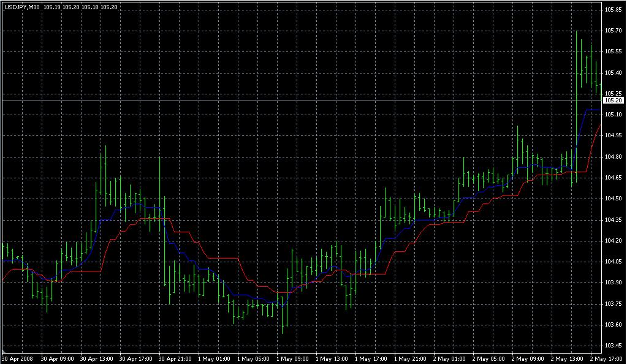Click the 104.05 price scale label

click(614, 262)
